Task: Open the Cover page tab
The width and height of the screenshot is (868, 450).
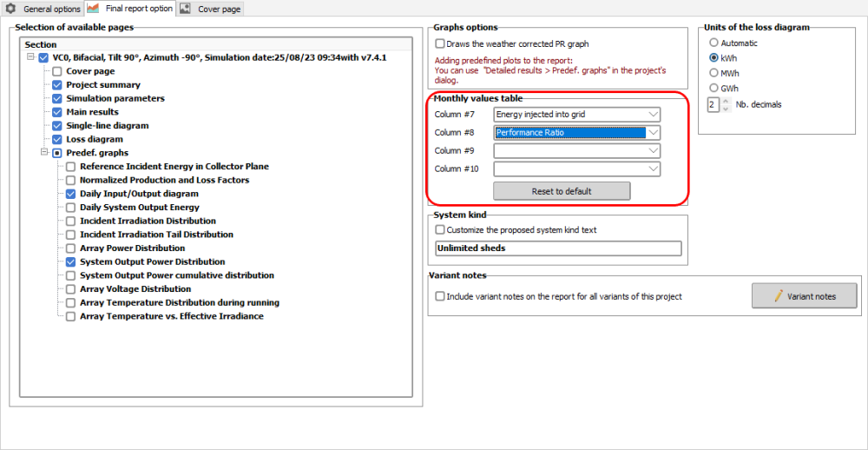Action: click(218, 9)
